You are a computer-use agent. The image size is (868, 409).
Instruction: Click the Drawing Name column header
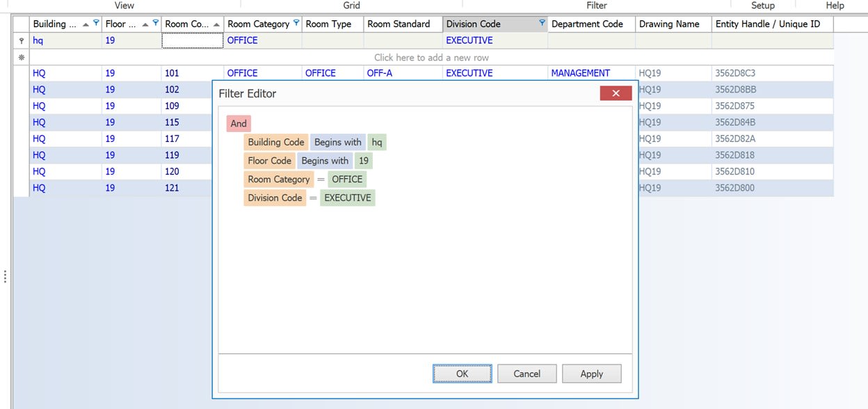point(673,24)
